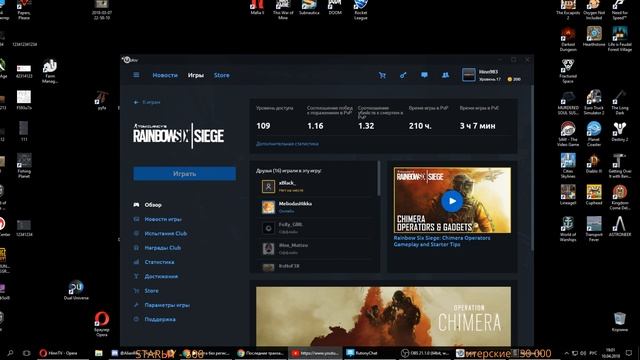Screen dimensions: 640x360
Task: Open Task View on the taskbar
Action: point(27,353)
